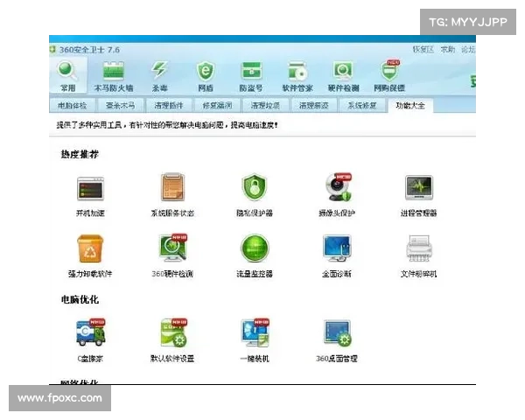Open the 360桌面管理 icon
Screen dimensions: 525x420
pyautogui.click(x=338, y=332)
